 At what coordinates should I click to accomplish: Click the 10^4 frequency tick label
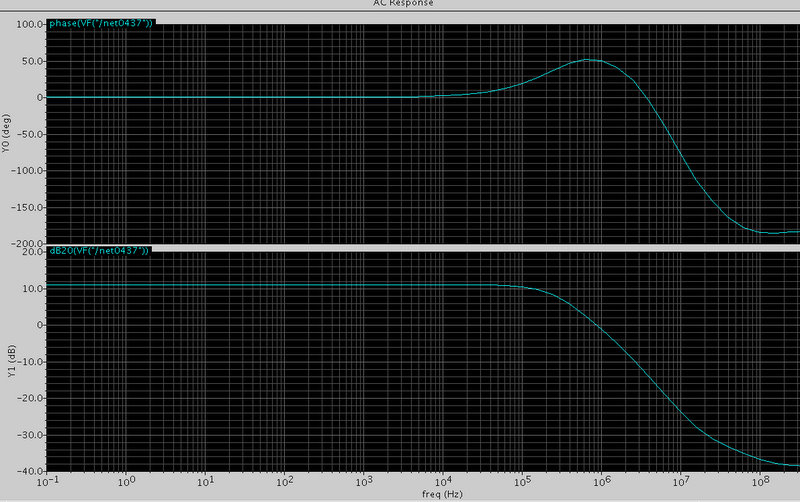(443, 481)
